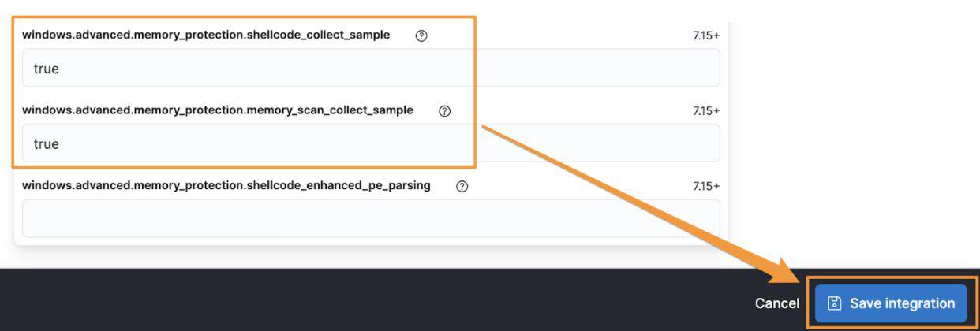
Task: Click the 7.15+ version badge for memory_scan_collect_sample
Action: [706, 111]
